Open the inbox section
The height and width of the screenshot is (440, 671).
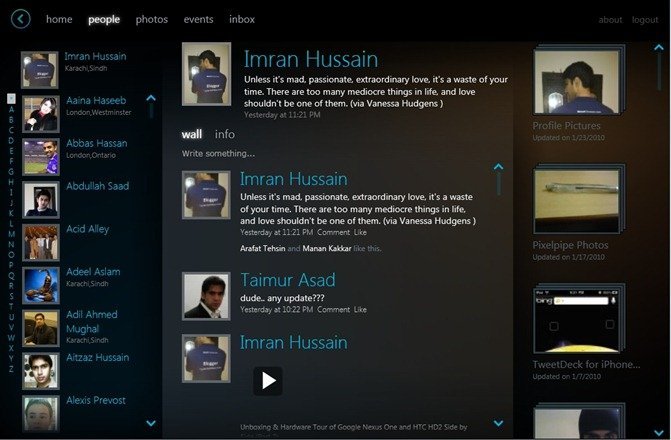point(242,19)
